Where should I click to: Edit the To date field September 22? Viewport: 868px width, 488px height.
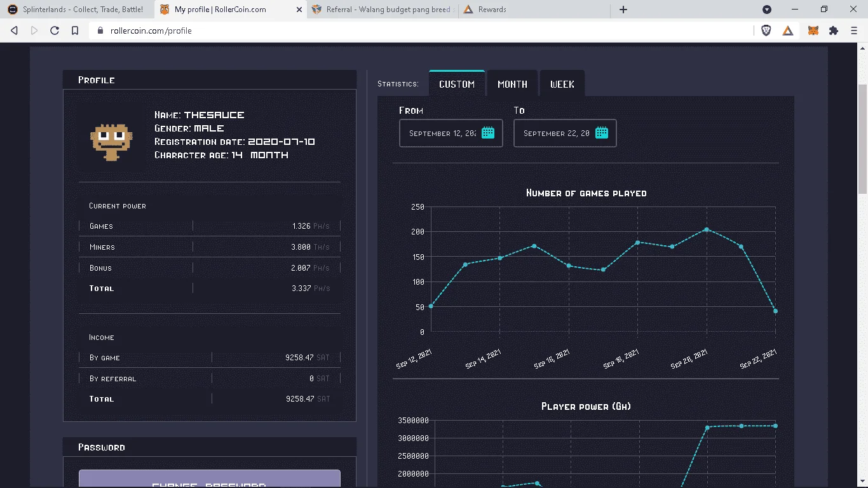pyautogui.click(x=565, y=133)
